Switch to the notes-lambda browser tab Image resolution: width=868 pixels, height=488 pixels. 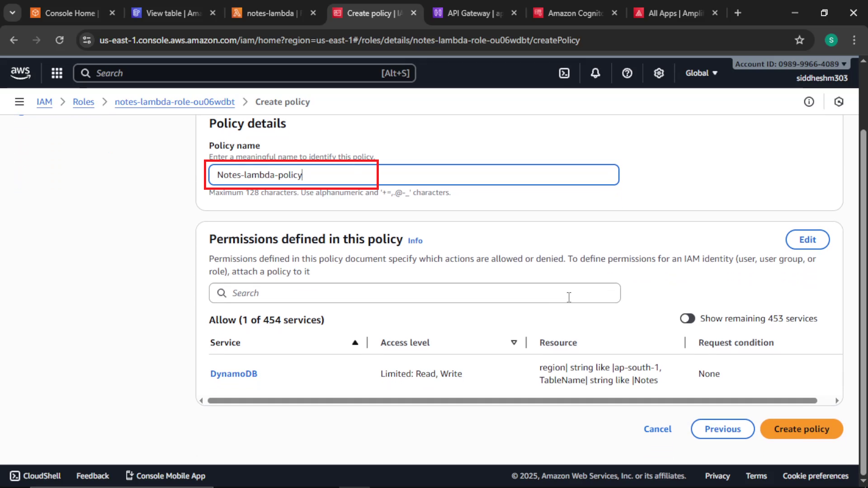274,13
